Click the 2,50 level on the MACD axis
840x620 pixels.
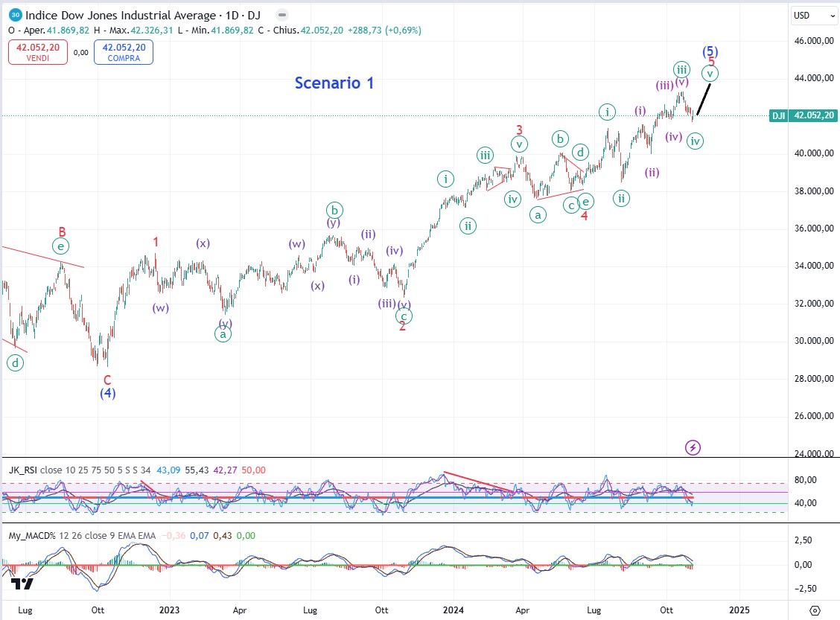(803, 540)
